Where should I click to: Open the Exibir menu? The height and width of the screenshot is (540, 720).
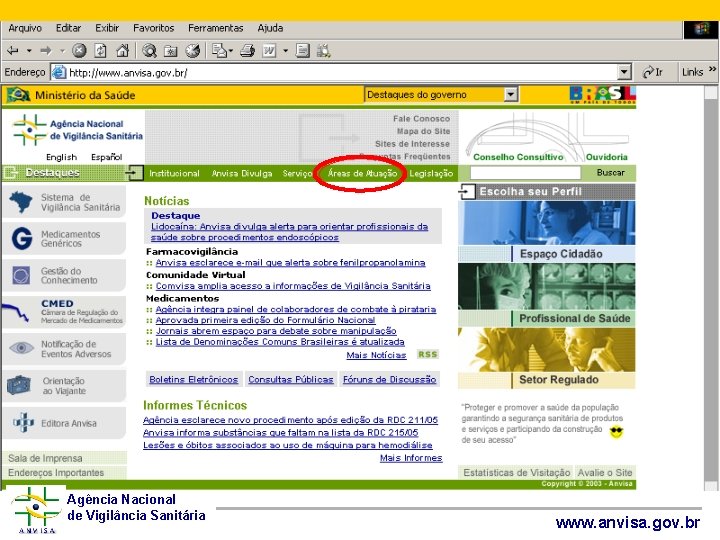pos(107,28)
